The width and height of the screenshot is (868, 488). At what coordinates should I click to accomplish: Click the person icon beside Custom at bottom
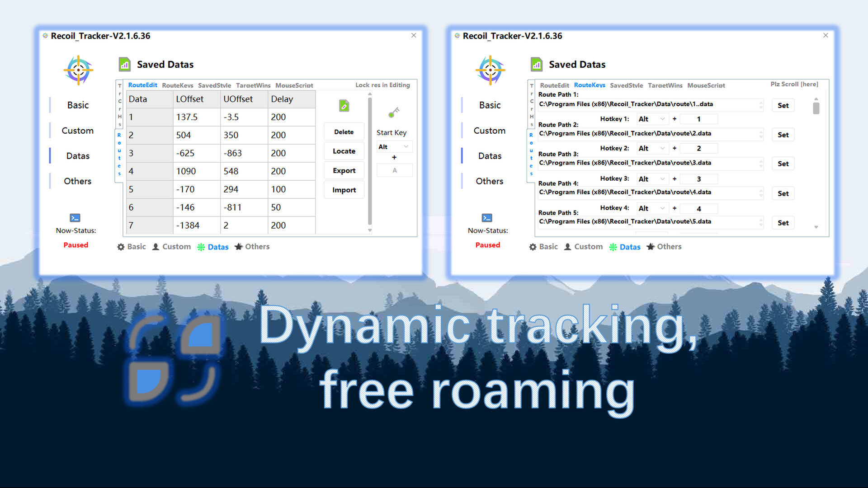click(x=156, y=247)
